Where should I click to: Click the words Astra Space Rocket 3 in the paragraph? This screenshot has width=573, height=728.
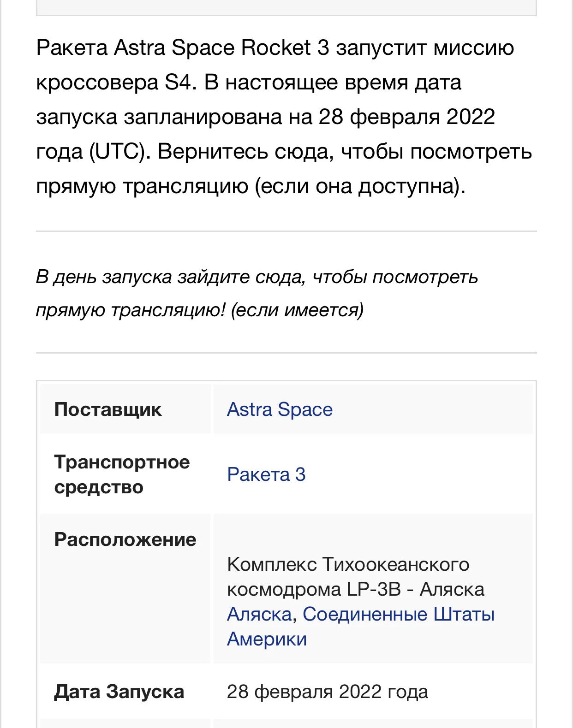pyautogui.click(x=221, y=47)
